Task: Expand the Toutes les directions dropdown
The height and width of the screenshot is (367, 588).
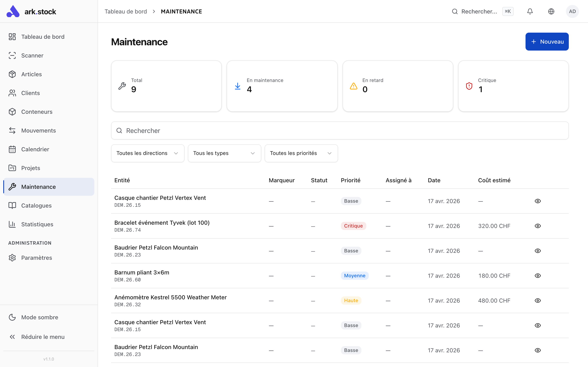Action: click(147, 153)
